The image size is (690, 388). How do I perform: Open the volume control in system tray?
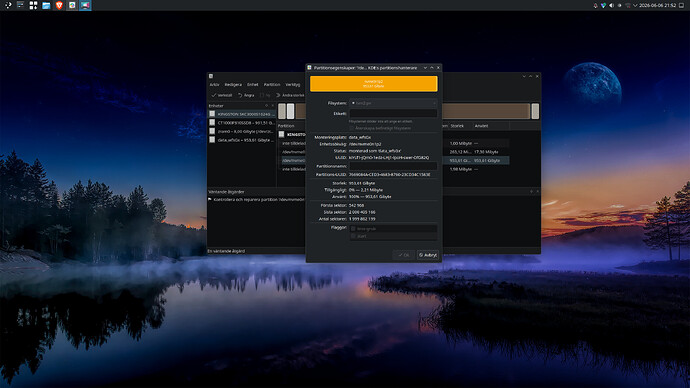611,5
